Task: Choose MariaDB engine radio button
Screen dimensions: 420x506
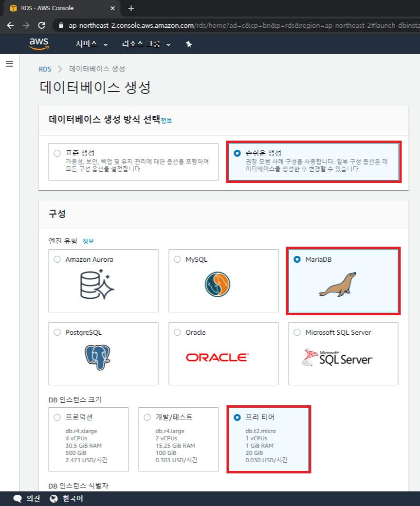Action: point(297,259)
